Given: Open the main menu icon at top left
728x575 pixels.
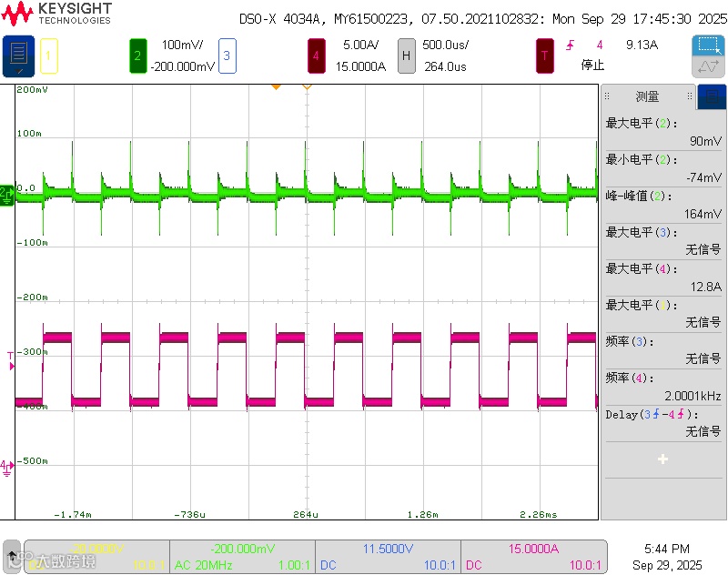Looking at the screenshot, I should [x=18, y=55].
